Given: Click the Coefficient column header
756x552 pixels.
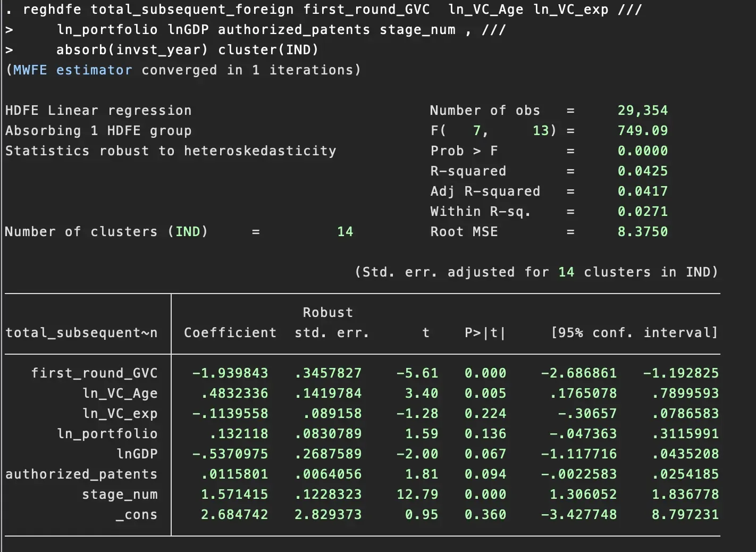Looking at the screenshot, I should pyautogui.click(x=230, y=333).
